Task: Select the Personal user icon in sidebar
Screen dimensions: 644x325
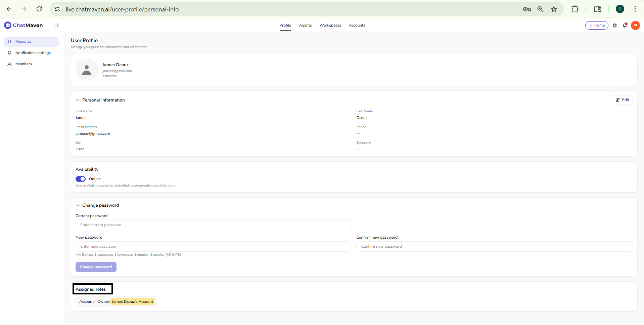Action: pos(10,41)
